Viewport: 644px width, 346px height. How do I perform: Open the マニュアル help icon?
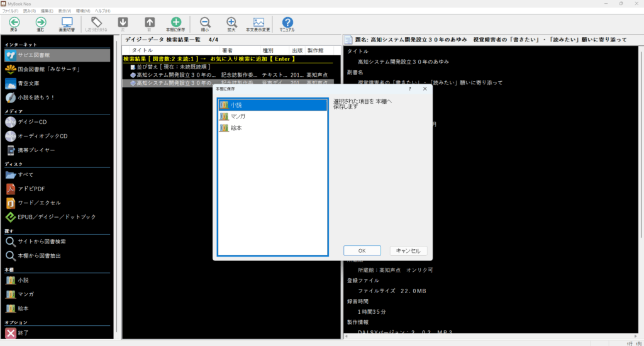287,24
